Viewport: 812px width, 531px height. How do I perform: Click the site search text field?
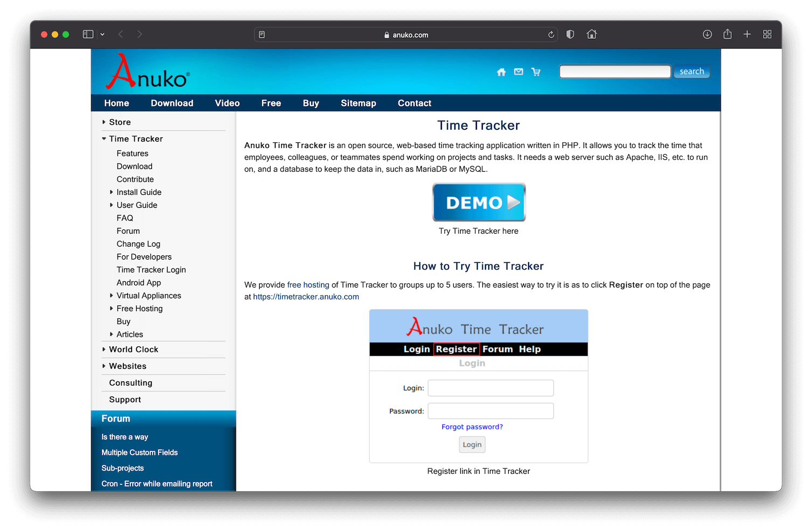click(x=615, y=72)
